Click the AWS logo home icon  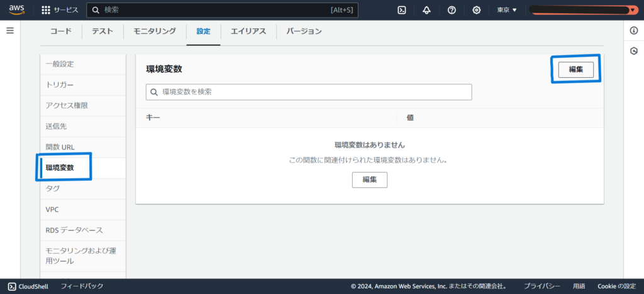click(16, 10)
